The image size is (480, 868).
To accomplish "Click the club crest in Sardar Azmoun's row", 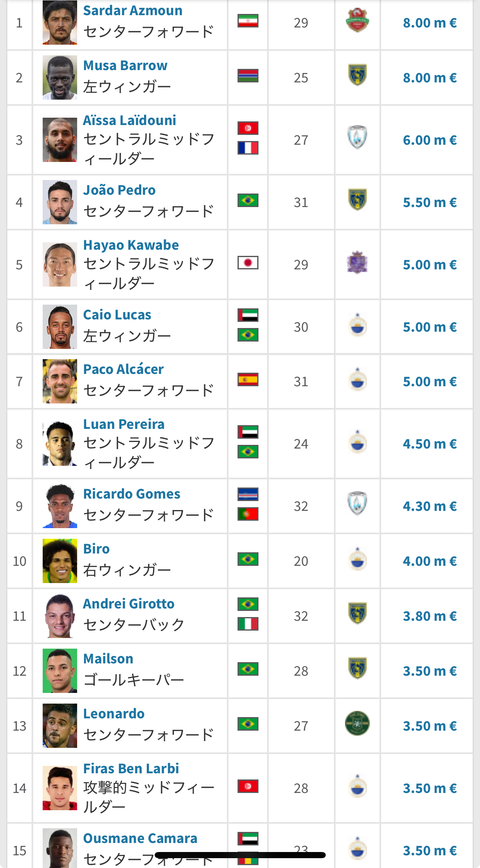I will 357,21.
